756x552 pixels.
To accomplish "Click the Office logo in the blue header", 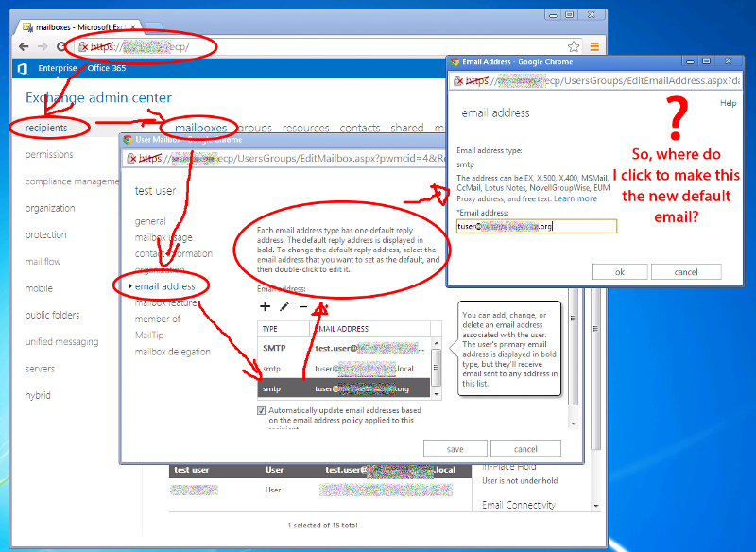I will [22, 68].
